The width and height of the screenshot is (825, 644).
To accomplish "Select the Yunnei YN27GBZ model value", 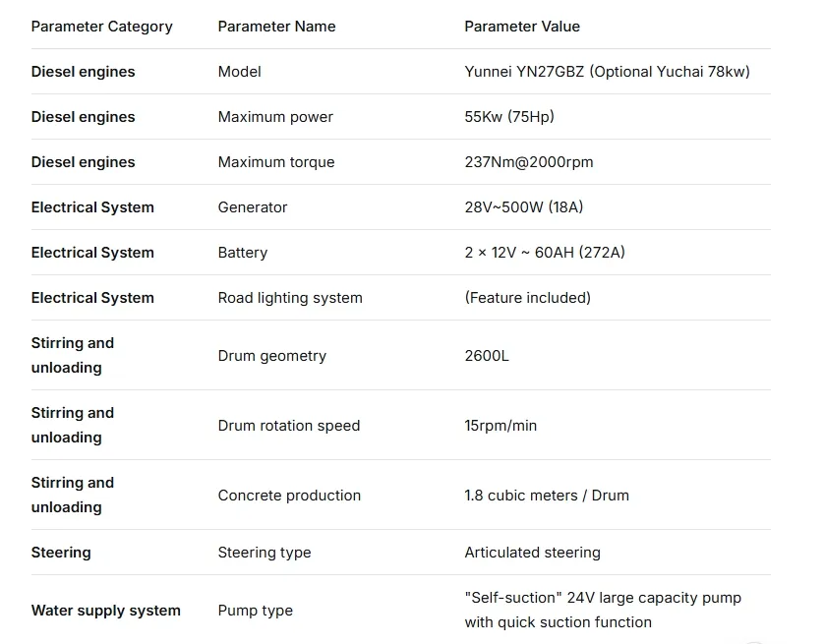I will coord(607,72).
